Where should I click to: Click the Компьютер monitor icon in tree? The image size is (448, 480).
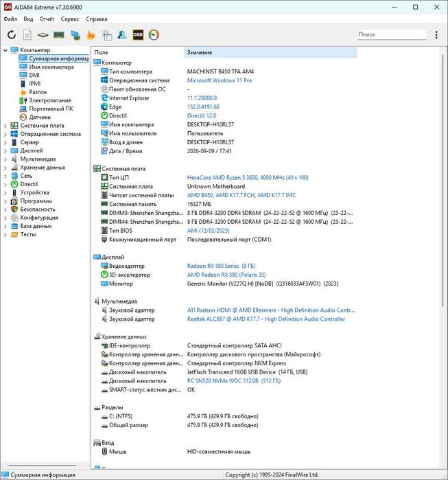click(14, 50)
